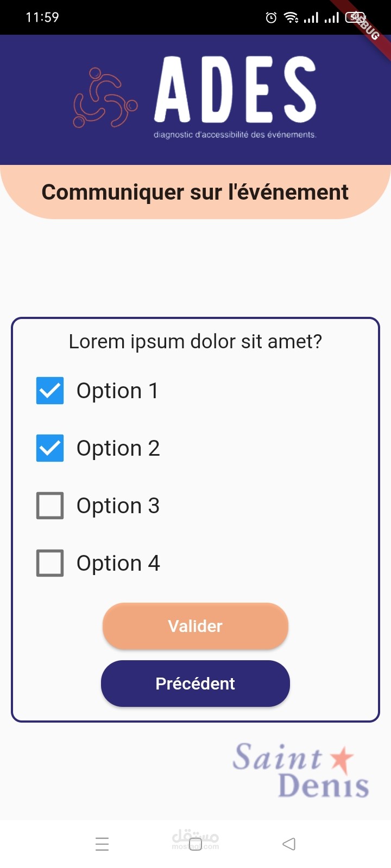391x868 pixels.
Task: Tap the alarm clock status icon
Action: tap(271, 18)
